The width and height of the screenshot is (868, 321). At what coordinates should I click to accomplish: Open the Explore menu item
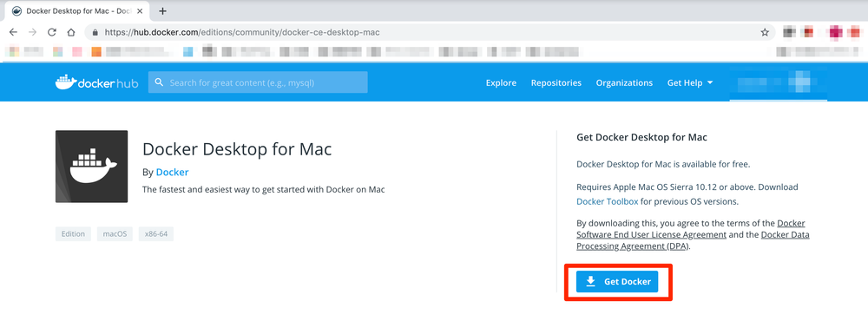pos(501,82)
